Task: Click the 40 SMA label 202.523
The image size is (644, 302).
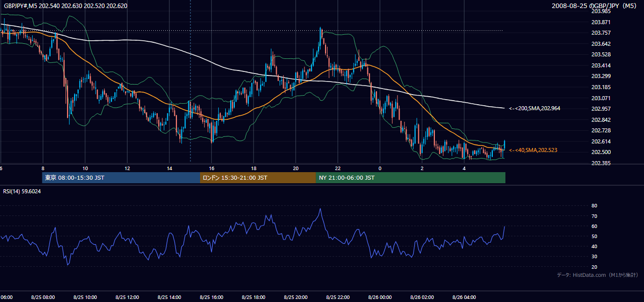Action: coord(533,150)
